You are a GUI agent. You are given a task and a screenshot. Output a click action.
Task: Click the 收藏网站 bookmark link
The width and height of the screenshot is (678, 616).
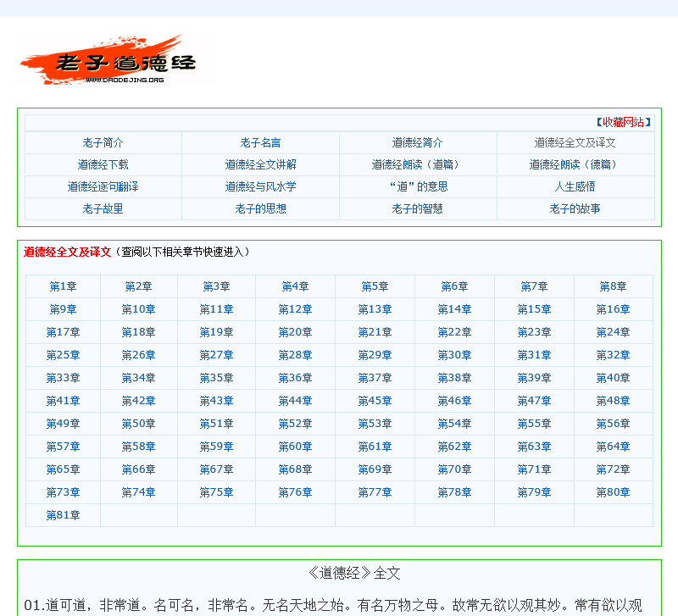click(x=623, y=122)
